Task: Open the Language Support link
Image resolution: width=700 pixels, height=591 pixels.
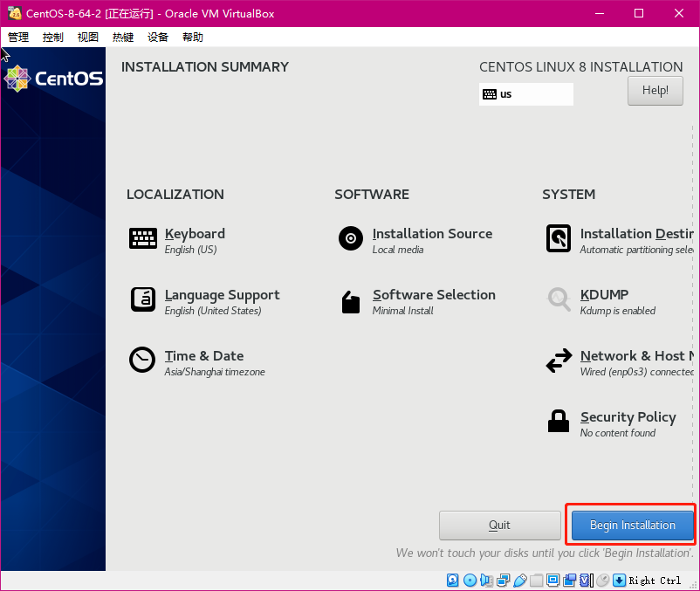Action: tap(222, 295)
